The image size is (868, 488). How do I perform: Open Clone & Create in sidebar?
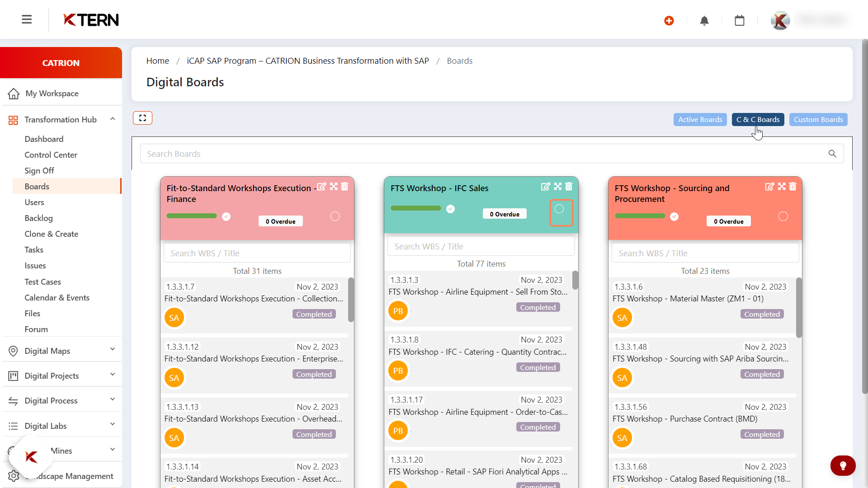pos(51,234)
